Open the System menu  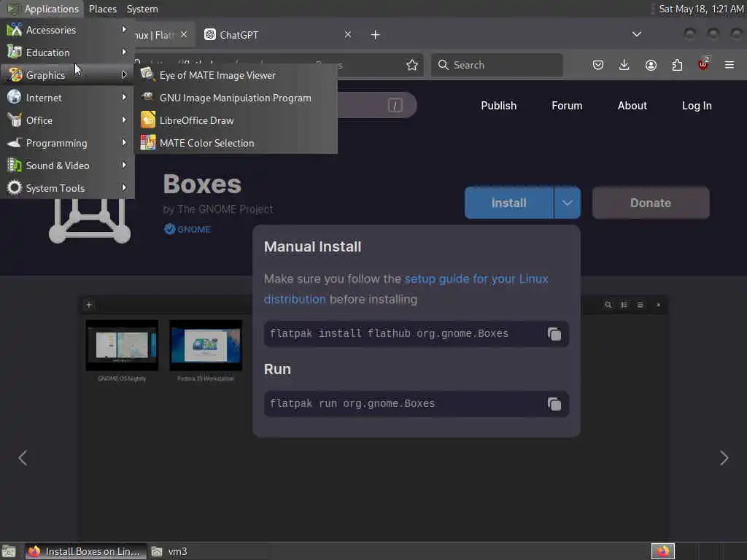coord(142,9)
